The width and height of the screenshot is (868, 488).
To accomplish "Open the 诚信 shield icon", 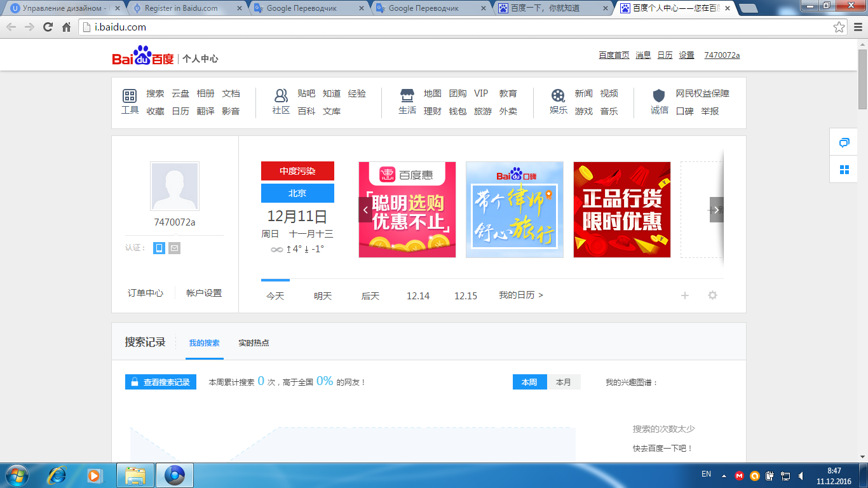I will pos(659,96).
